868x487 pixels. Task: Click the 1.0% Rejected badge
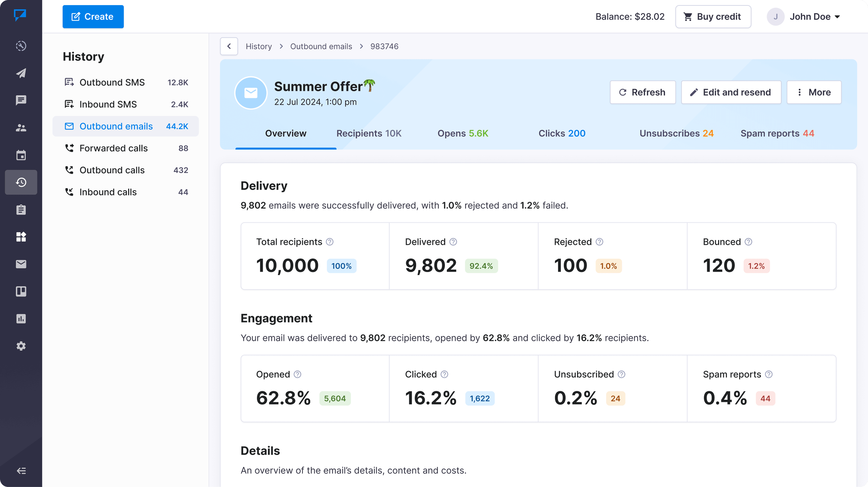pos(608,266)
